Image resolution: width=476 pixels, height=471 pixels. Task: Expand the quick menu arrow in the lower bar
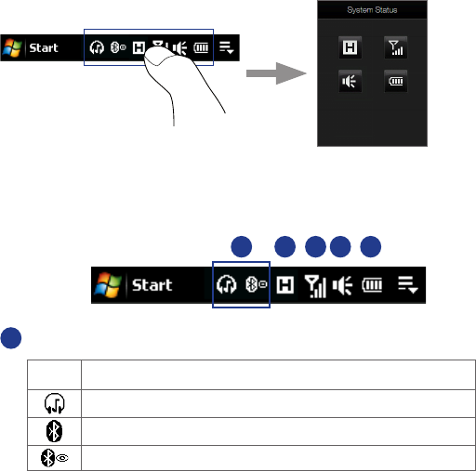pos(408,285)
